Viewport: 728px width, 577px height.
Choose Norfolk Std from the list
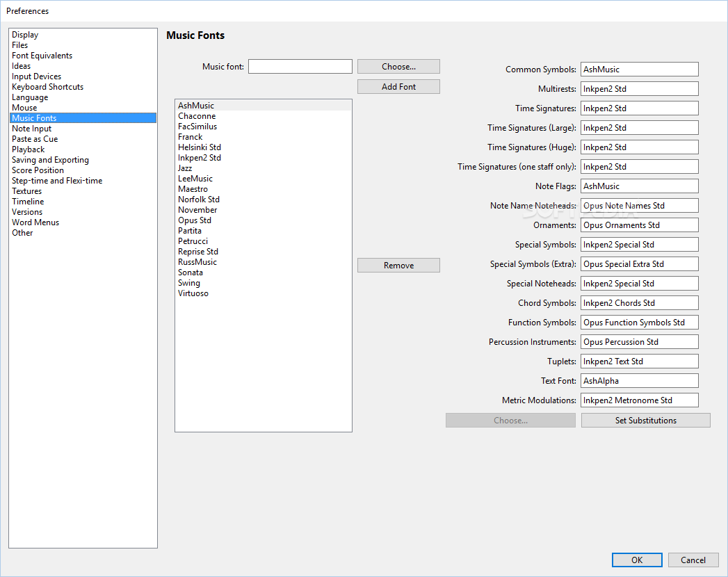[264, 200]
